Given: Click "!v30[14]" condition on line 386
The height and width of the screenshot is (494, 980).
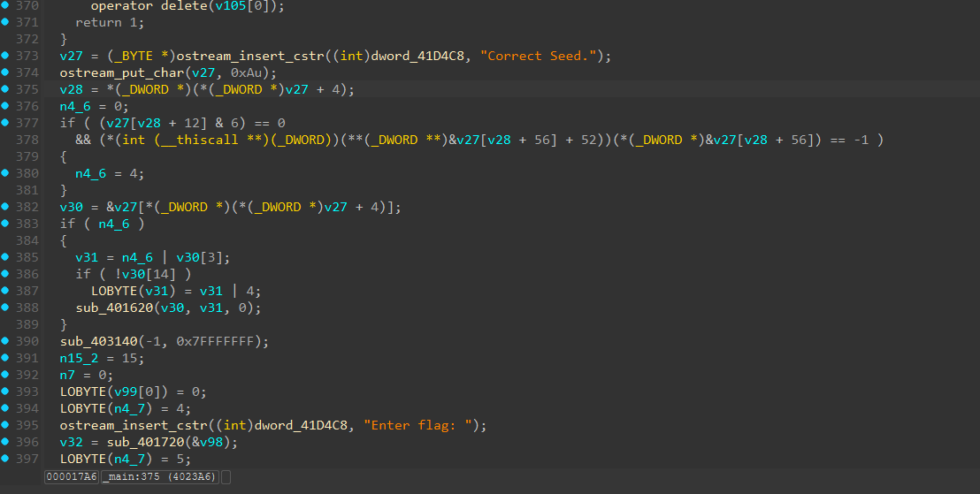Looking at the screenshot, I should click(x=145, y=274).
